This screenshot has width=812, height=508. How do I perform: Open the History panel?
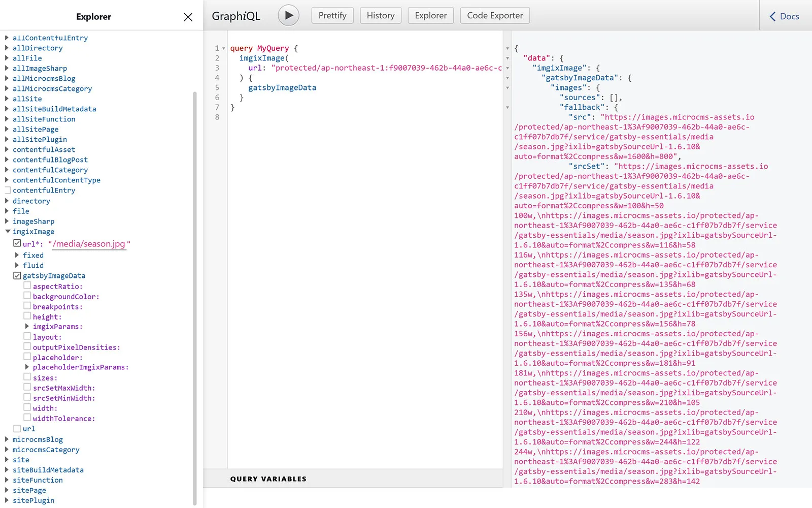pos(381,15)
